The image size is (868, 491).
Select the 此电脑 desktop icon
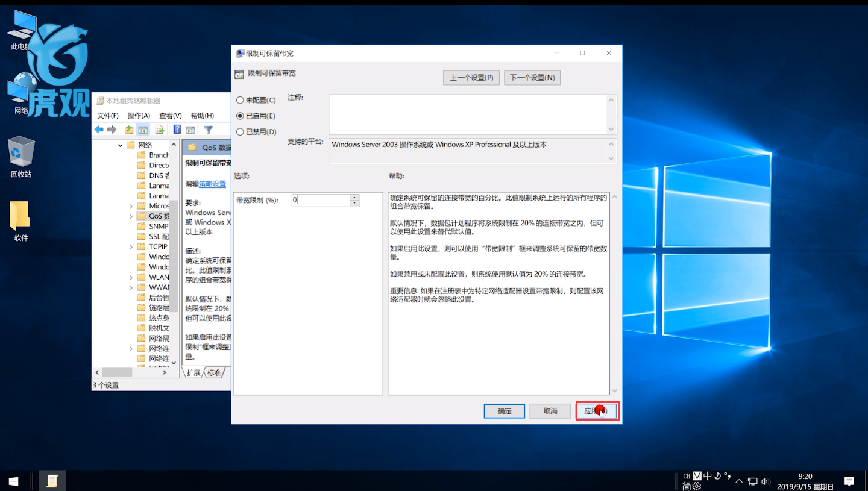click(21, 30)
